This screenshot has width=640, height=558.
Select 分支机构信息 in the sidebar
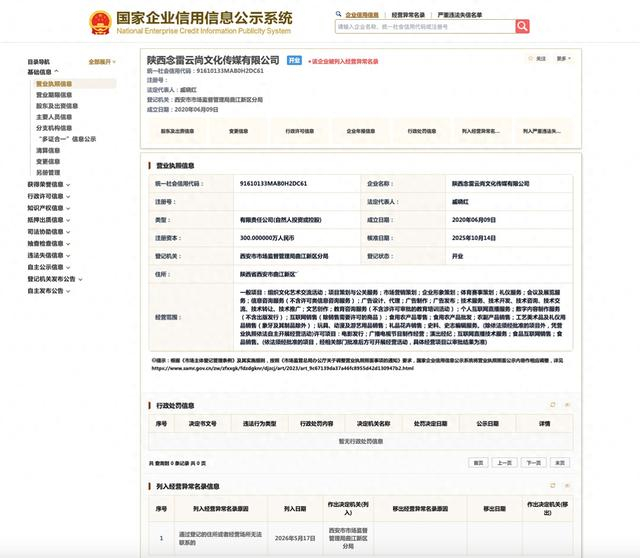coord(54,128)
